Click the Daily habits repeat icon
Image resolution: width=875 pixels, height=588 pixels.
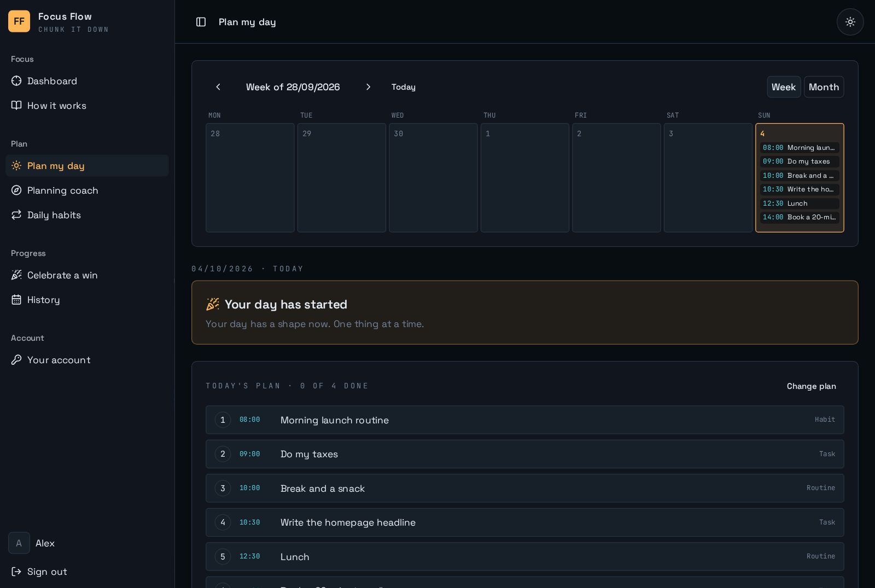pyautogui.click(x=16, y=215)
